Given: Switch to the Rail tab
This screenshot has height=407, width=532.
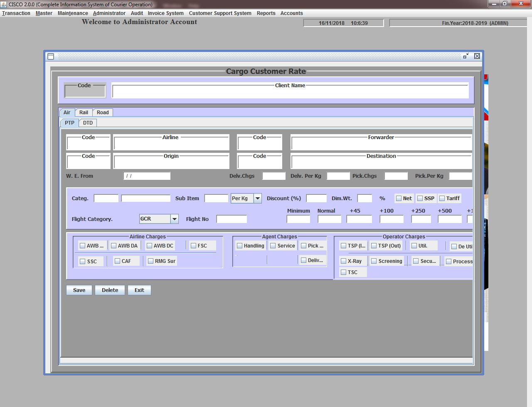Looking at the screenshot, I should 84,113.
